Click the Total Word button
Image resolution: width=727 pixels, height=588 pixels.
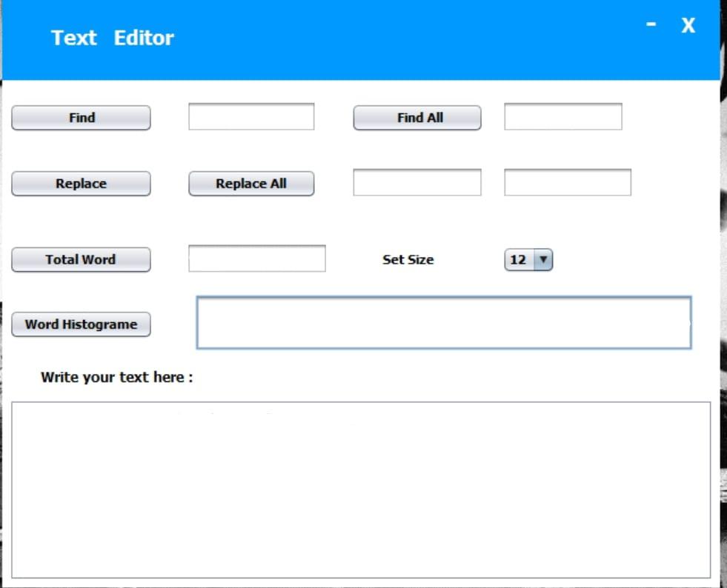tap(81, 259)
